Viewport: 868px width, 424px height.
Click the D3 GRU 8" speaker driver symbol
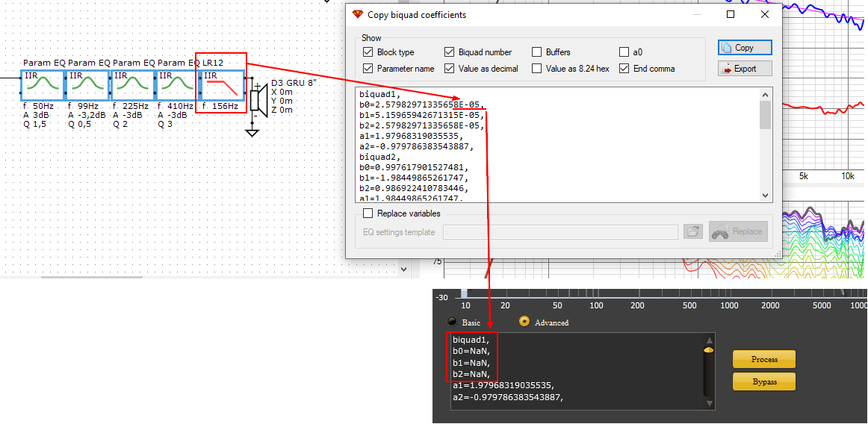pyautogui.click(x=258, y=100)
